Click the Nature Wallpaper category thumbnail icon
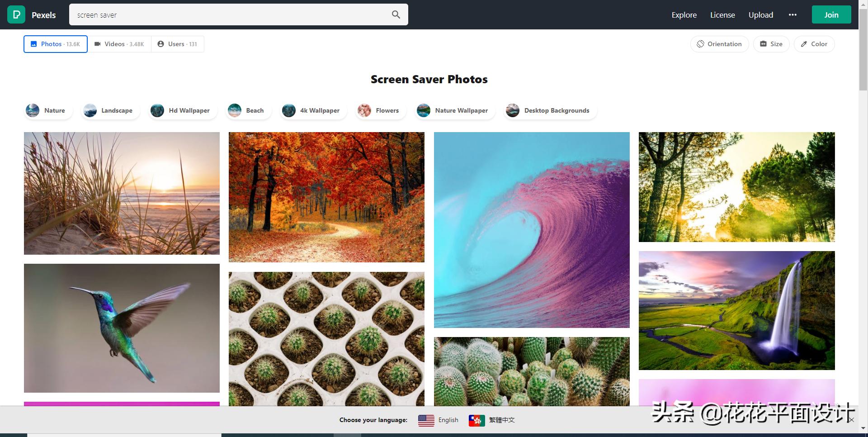Screen dimensions: 868x437 (424, 110)
